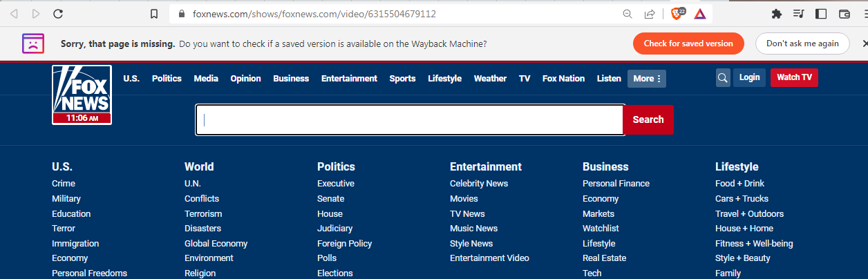This screenshot has width=868, height=279.
Task: Open the Brave Rewards triangle icon
Action: (700, 14)
